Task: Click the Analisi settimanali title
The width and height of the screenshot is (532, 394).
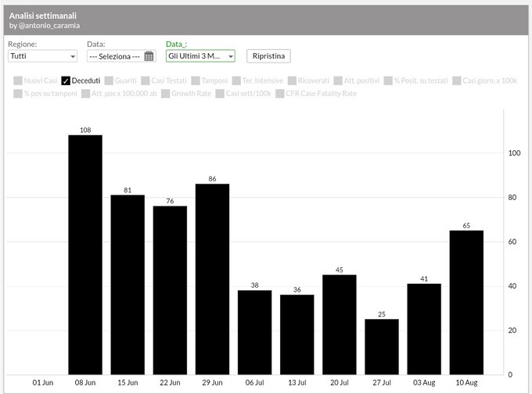Action: 43,16
